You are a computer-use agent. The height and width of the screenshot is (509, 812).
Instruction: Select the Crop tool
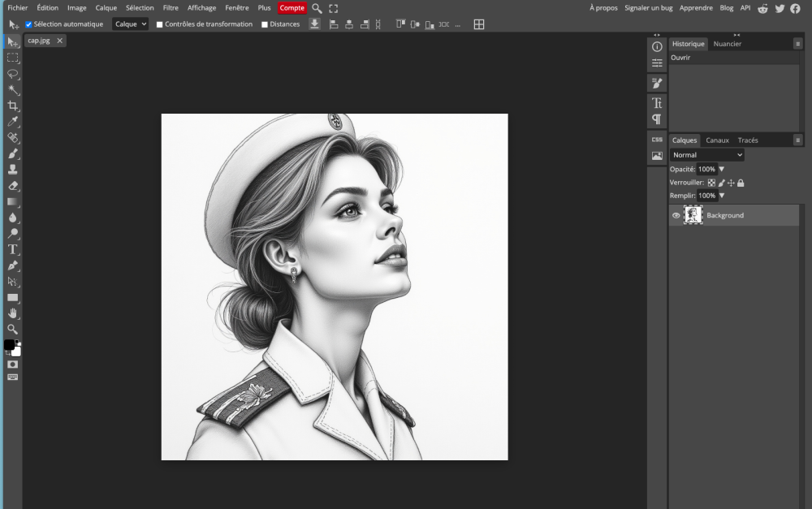click(x=12, y=106)
